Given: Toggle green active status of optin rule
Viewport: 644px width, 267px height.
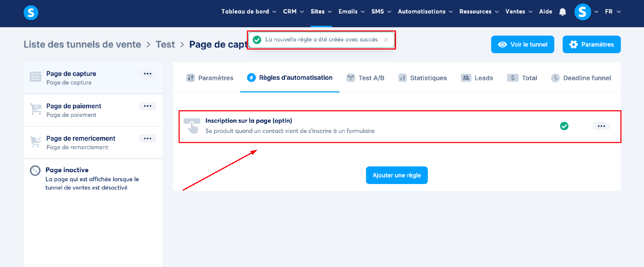Looking at the screenshot, I should (x=564, y=126).
